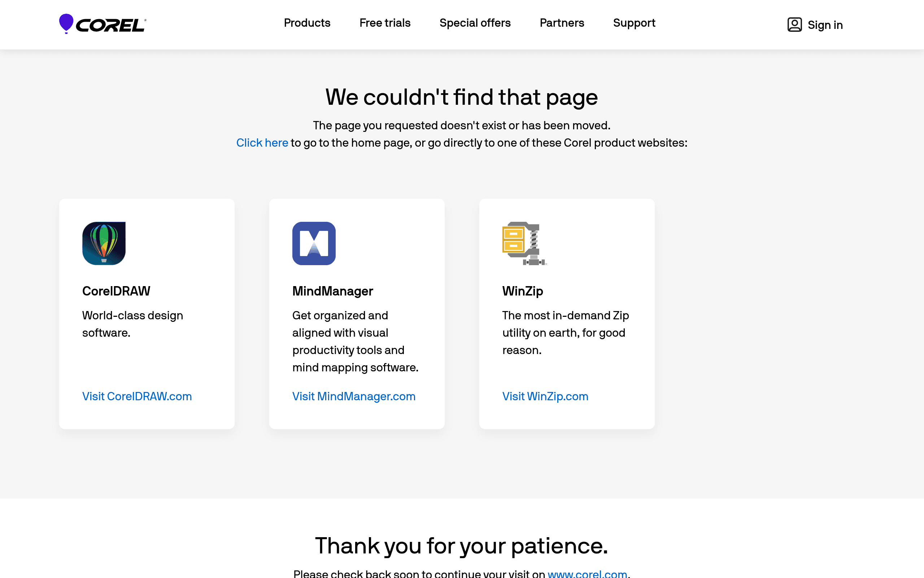Select the WinZip card title
Image resolution: width=924 pixels, height=578 pixels.
click(x=522, y=291)
